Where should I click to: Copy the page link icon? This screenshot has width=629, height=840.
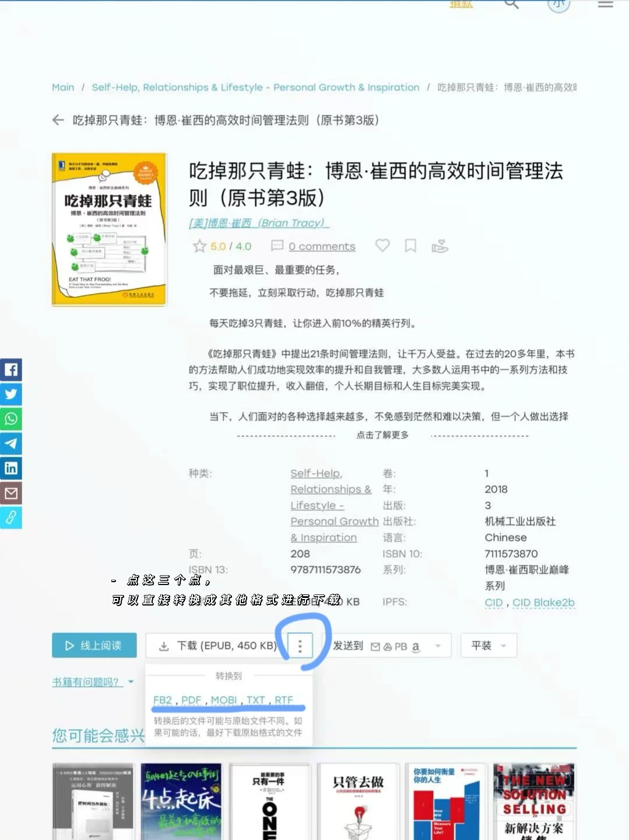[x=10, y=517]
